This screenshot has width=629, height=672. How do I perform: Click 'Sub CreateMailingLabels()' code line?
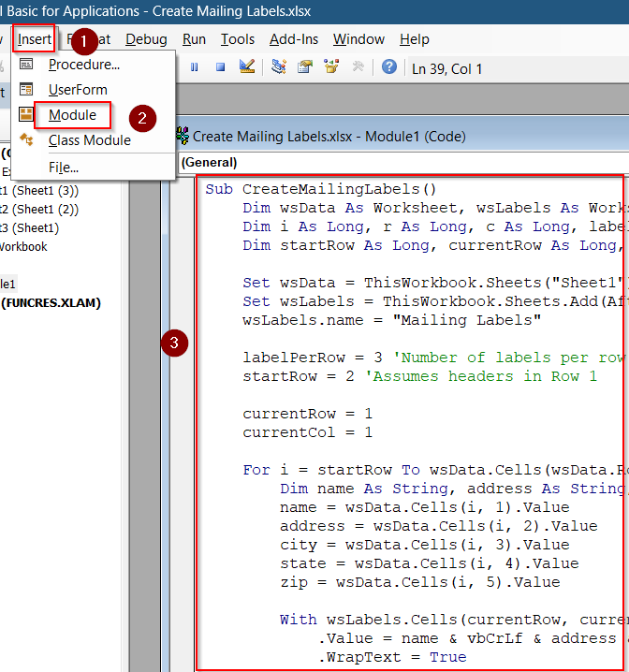tap(320, 189)
